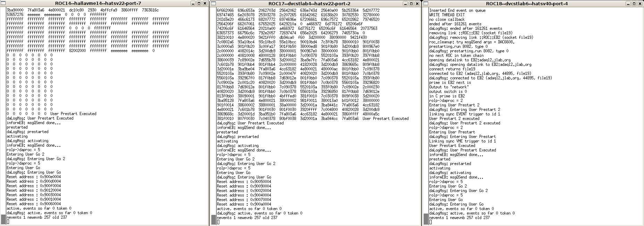The image size is (644, 226).
Task: Maximize the ROC18--dvcstlab6 terminal window
Action: [x=634, y=3]
